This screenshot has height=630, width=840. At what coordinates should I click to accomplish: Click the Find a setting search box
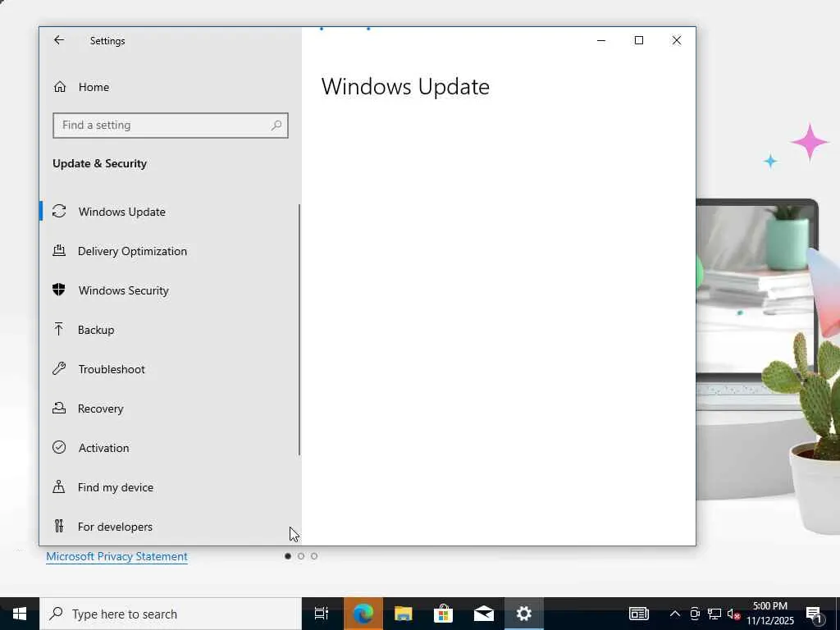(171, 126)
